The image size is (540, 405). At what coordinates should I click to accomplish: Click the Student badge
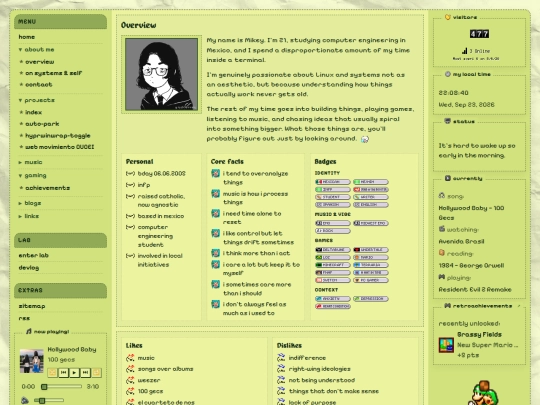(333, 197)
